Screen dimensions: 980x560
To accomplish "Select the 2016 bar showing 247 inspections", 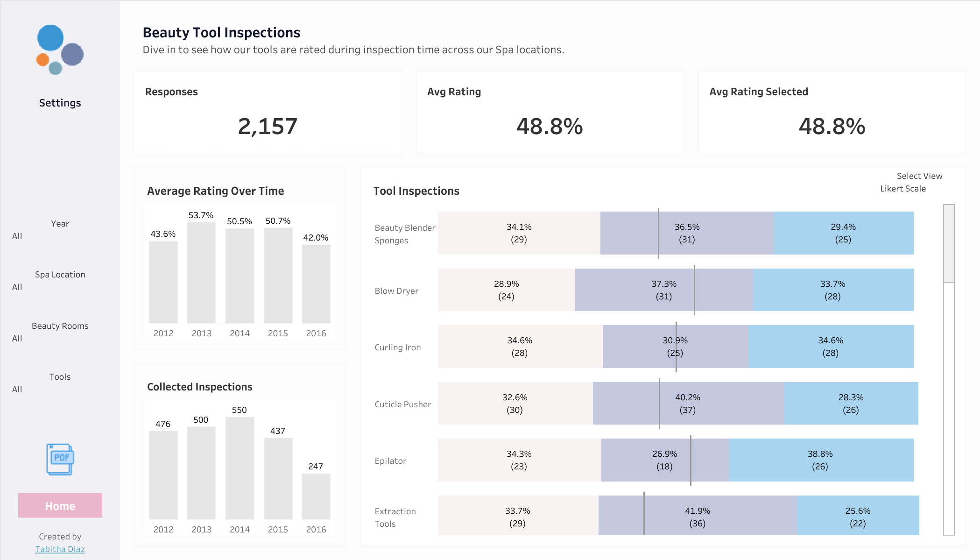I will 316,496.
